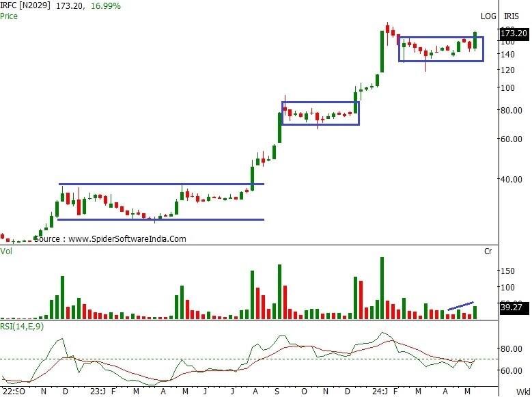Click the LOG scale label
Viewport: 532px width, 397px height.
coord(488,16)
